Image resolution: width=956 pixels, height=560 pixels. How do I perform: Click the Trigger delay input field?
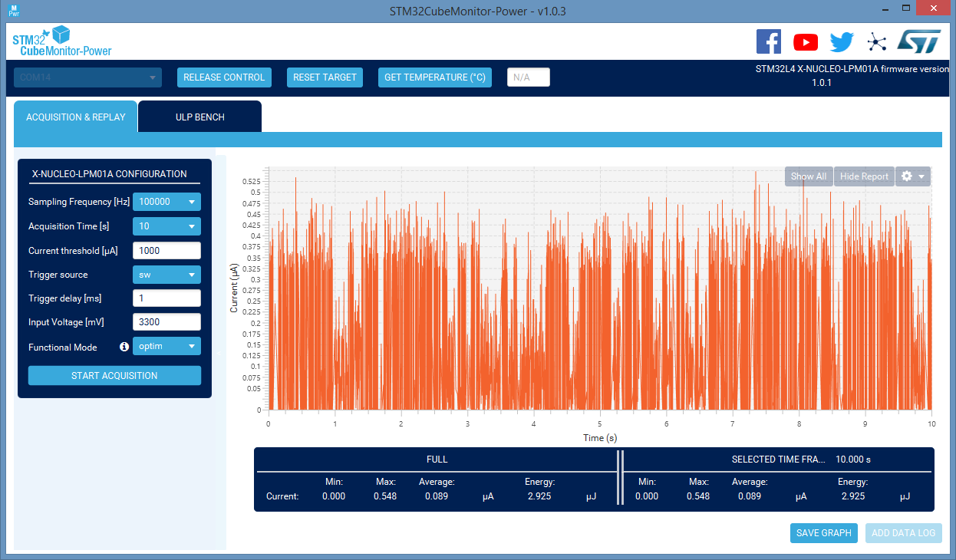point(166,298)
